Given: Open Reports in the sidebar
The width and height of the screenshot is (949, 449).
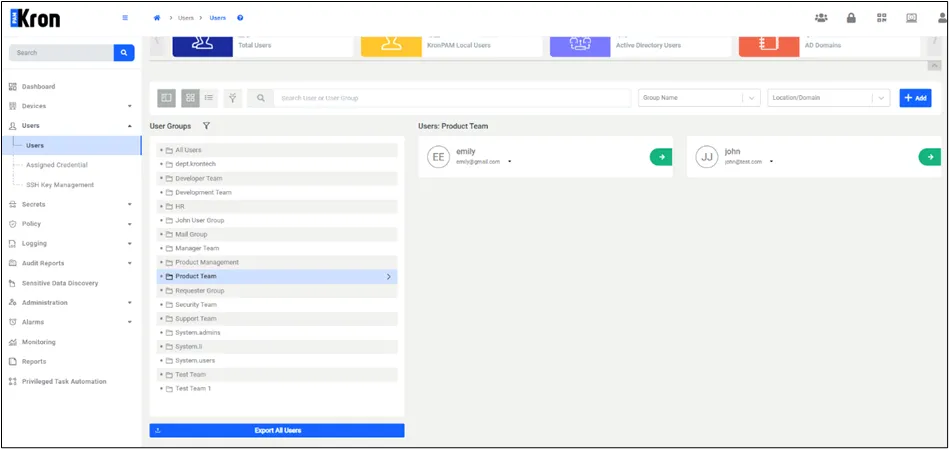Looking at the screenshot, I should [34, 361].
